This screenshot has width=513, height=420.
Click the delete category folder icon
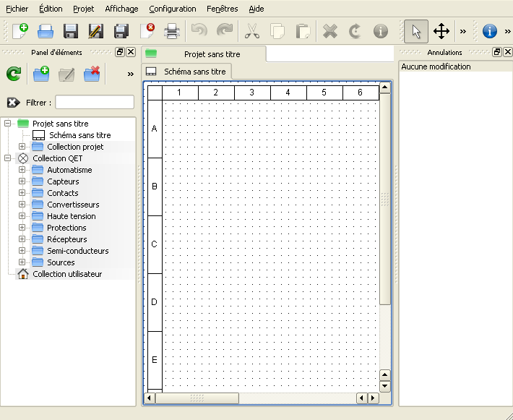pyautogui.click(x=92, y=74)
